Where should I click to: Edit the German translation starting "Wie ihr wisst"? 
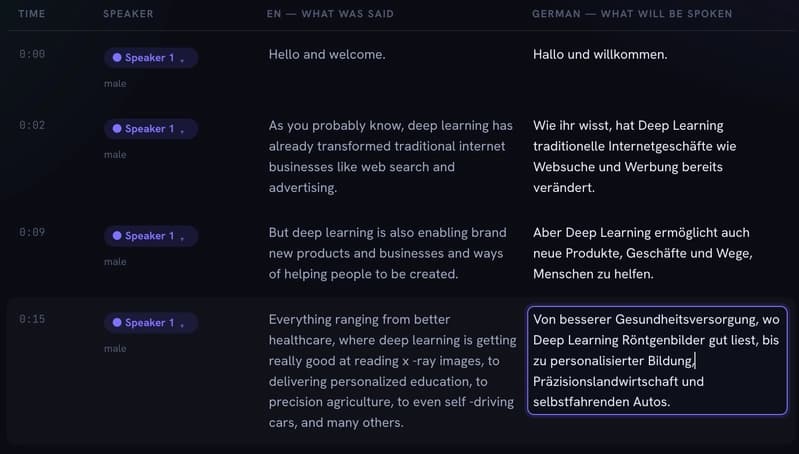634,156
